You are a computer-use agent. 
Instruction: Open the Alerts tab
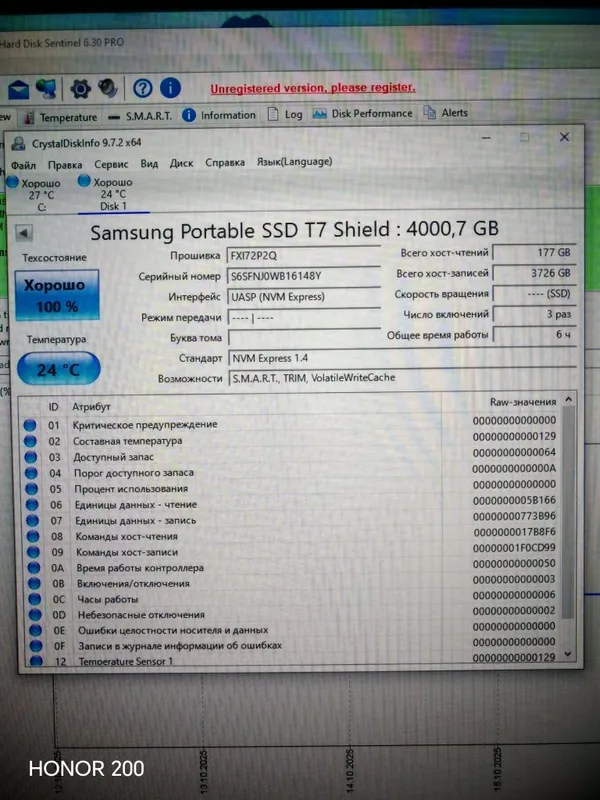pyautogui.click(x=446, y=112)
